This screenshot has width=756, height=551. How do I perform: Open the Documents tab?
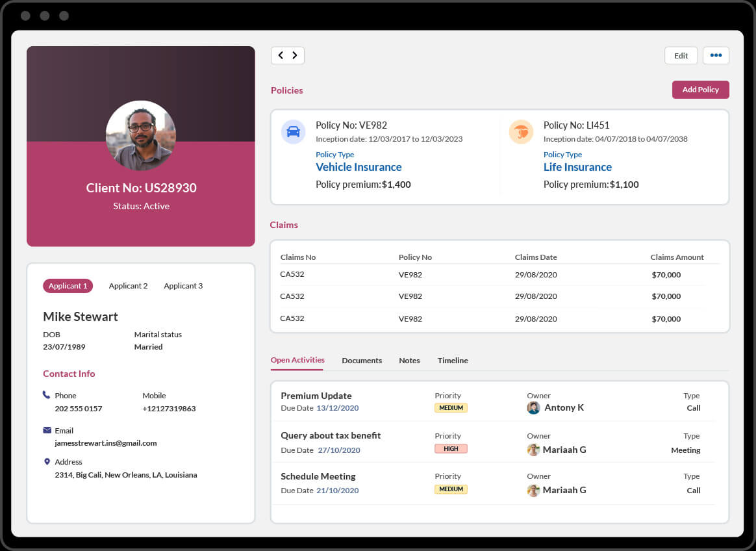362,361
